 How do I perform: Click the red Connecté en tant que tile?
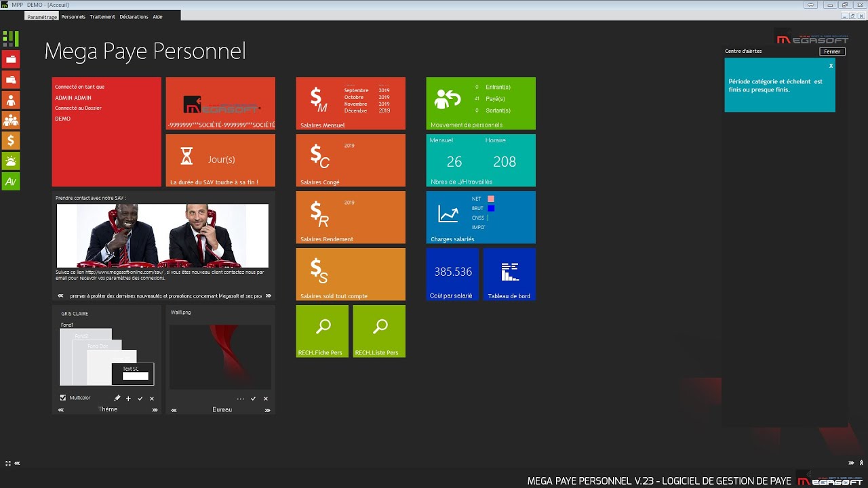tap(106, 131)
